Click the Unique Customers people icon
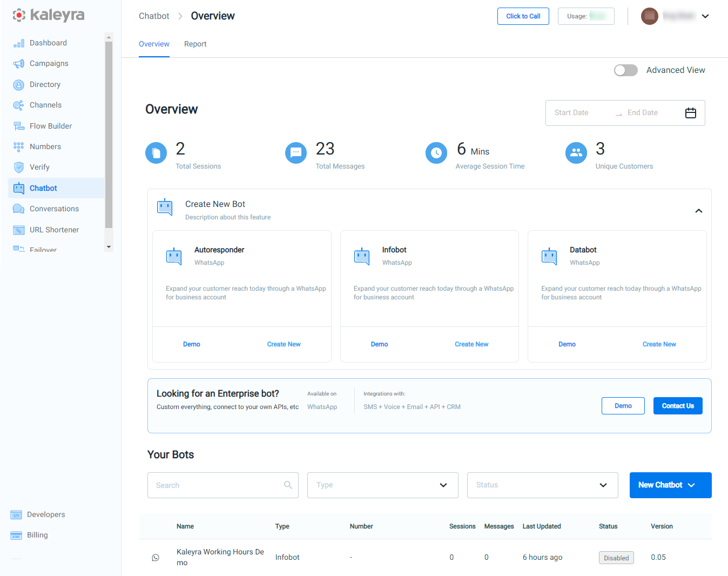The width and height of the screenshot is (728, 576). (576, 153)
